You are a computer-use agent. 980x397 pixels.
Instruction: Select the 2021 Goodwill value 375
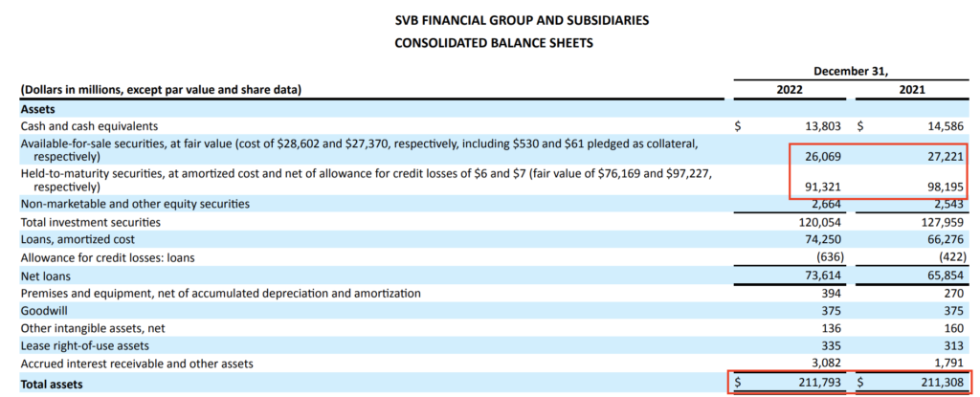tap(956, 311)
